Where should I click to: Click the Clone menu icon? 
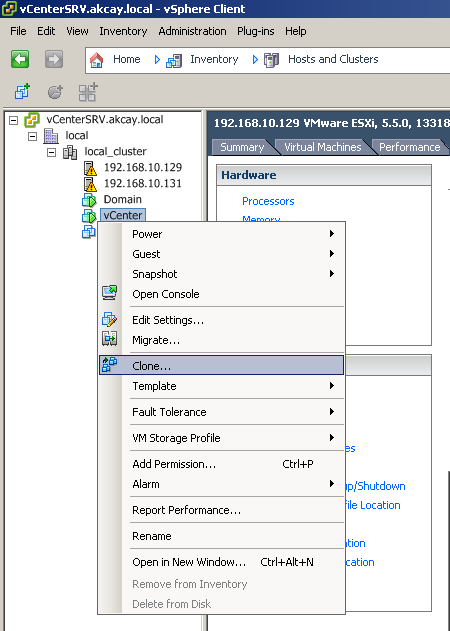point(109,365)
